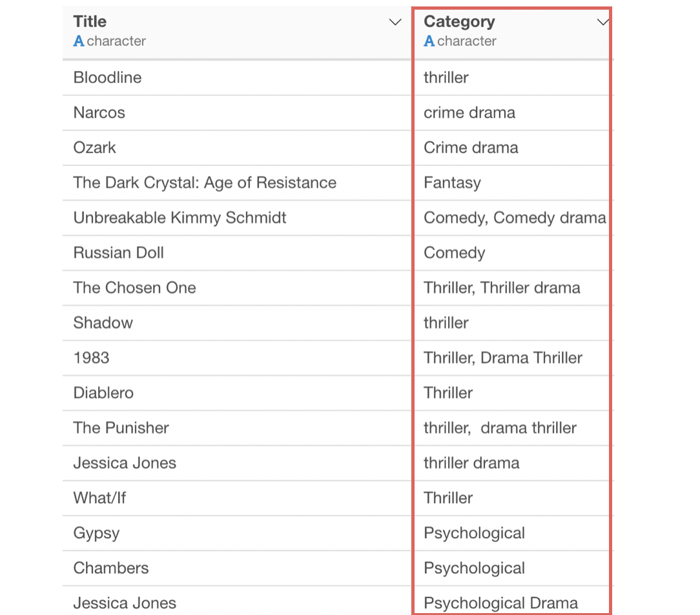This screenshot has height=615, width=700.
Task: Select Jessica Jones in the thriller drama row
Action: [x=237, y=463]
